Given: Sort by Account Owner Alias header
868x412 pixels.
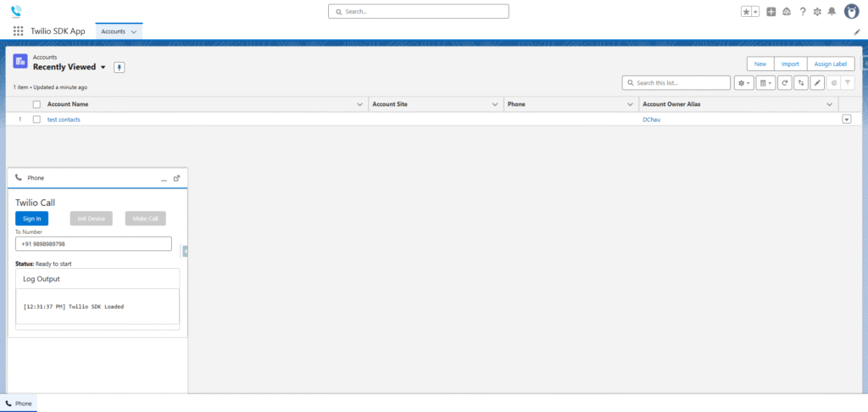Looking at the screenshot, I should coord(672,104).
